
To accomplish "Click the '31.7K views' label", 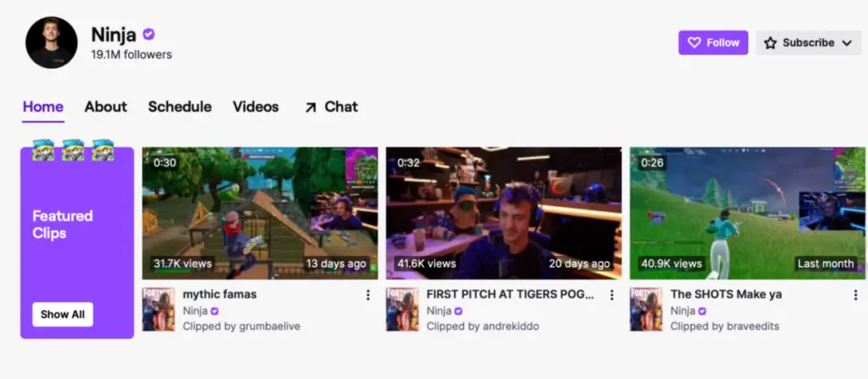I will pos(183,264).
